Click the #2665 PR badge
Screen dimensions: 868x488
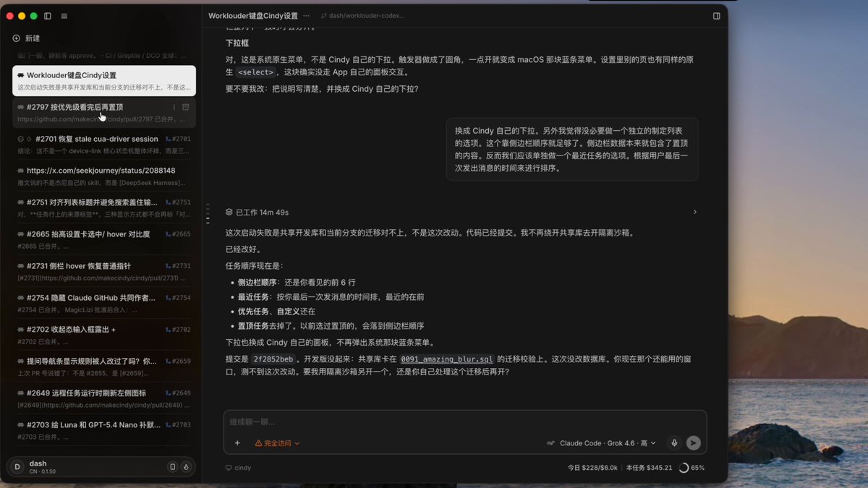[178, 234]
